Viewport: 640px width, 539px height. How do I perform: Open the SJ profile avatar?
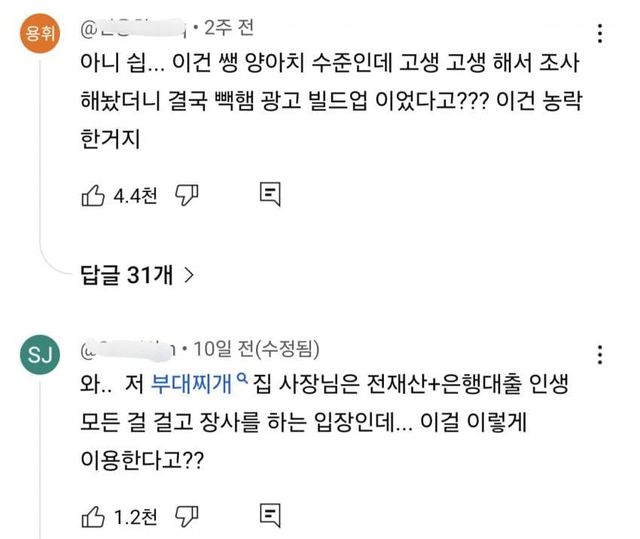click(x=40, y=354)
